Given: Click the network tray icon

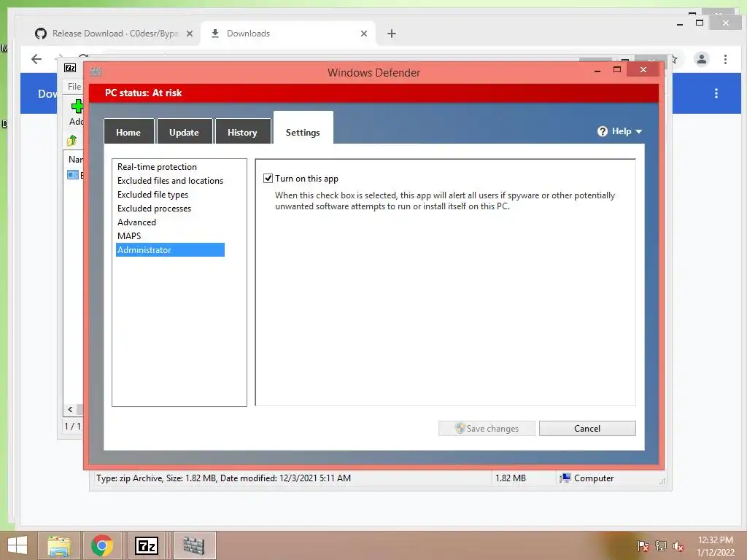Looking at the screenshot, I should tap(661, 545).
